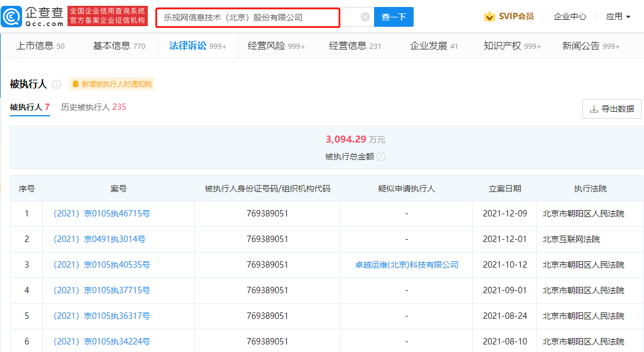Open case (2021)京0491执3014号 link
The image size is (644, 352).
tap(99, 239)
